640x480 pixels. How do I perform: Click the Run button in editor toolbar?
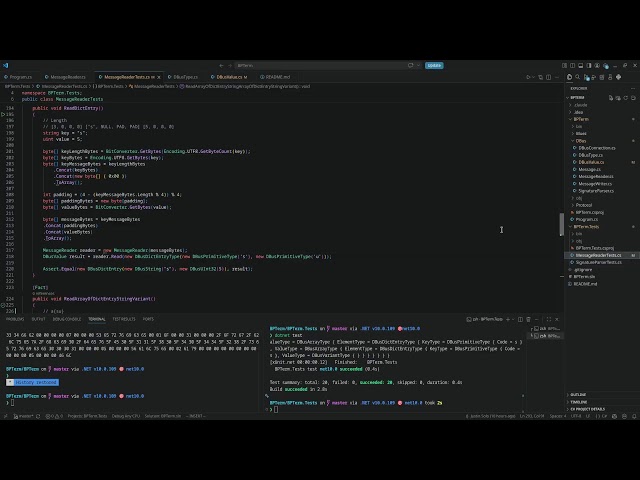[x=528, y=77]
